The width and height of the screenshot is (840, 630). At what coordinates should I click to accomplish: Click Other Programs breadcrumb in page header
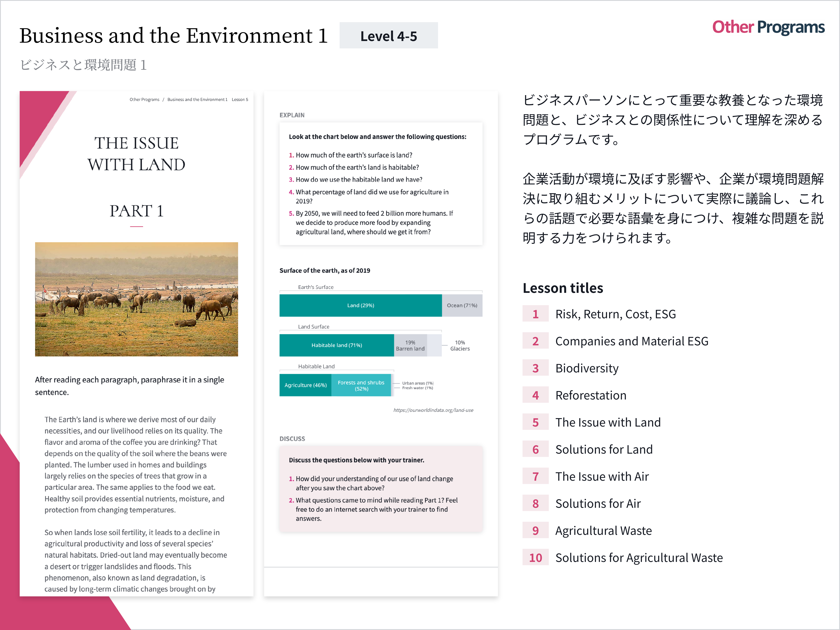[x=144, y=99]
